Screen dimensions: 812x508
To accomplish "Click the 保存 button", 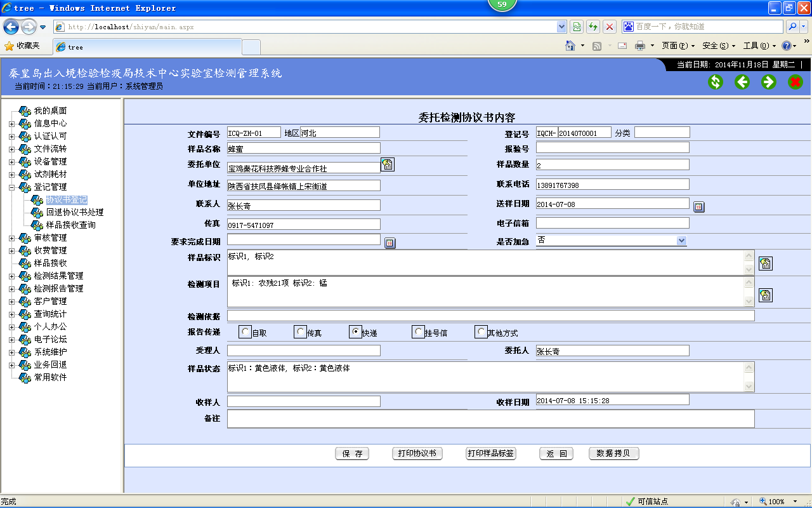I will tap(352, 453).
